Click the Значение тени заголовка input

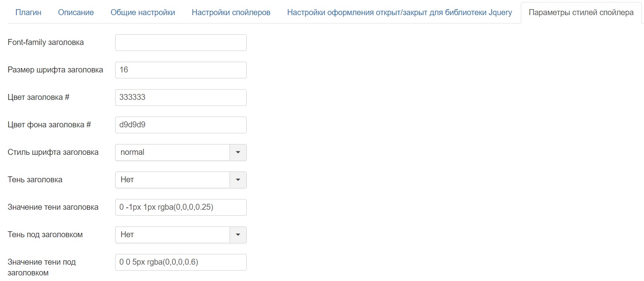coord(181,207)
